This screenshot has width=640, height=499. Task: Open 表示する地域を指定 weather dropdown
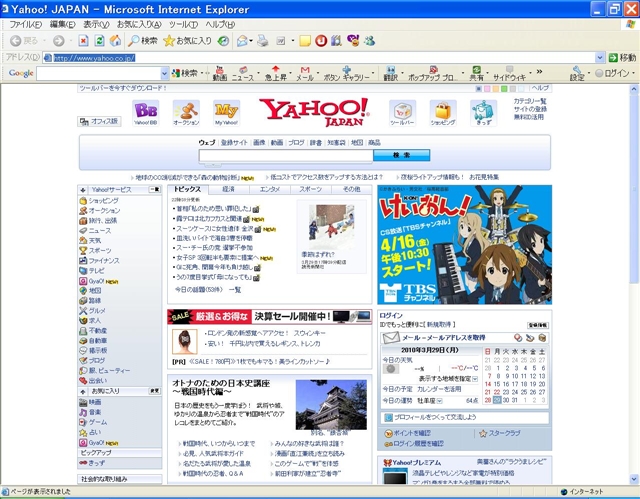(x=475, y=379)
